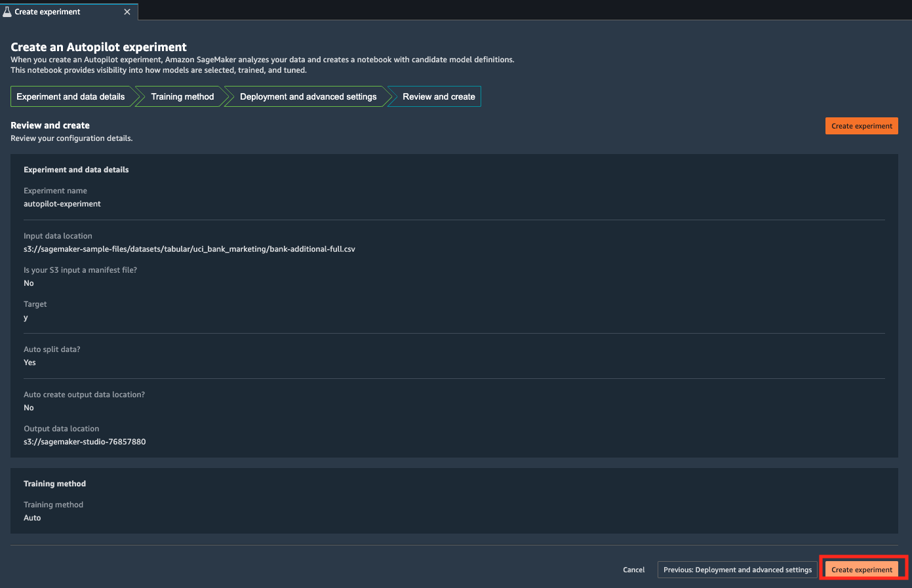The image size is (912, 588).
Task: Click Create experiment beside the Review heading
Action: coord(862,126)
